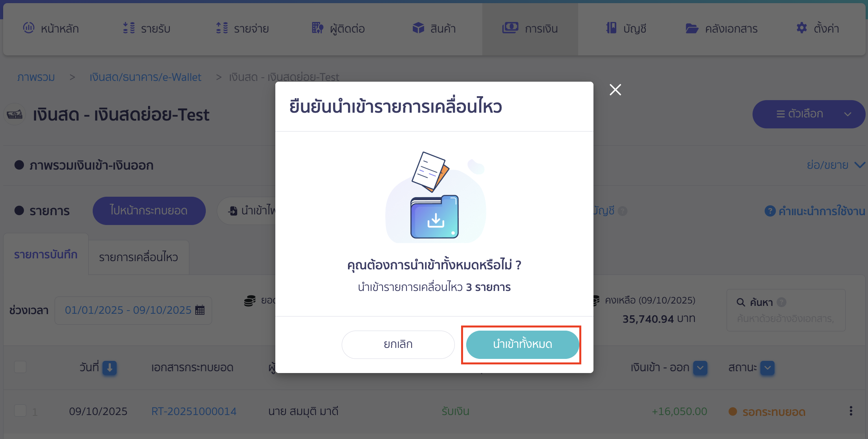This screenshot has width=868, height=439.
Task: Click the three-dot menu on RT-20251000014 row
Action: tap(851, 411)
